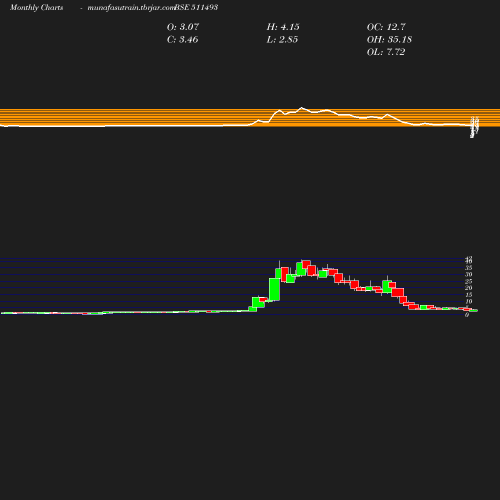This screenshot has width=500, height=500.
Task: Click the 'OL: 7.72' reading
Action: coord(386,52)
